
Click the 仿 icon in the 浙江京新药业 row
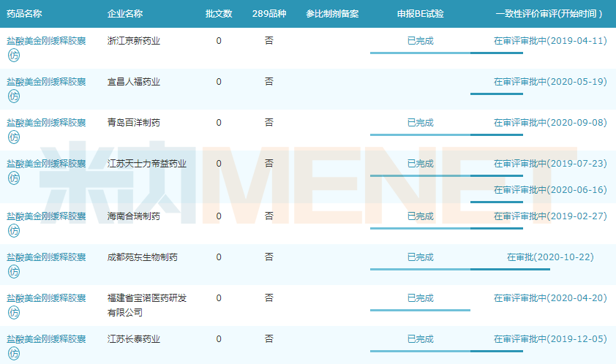click(14, 56)
